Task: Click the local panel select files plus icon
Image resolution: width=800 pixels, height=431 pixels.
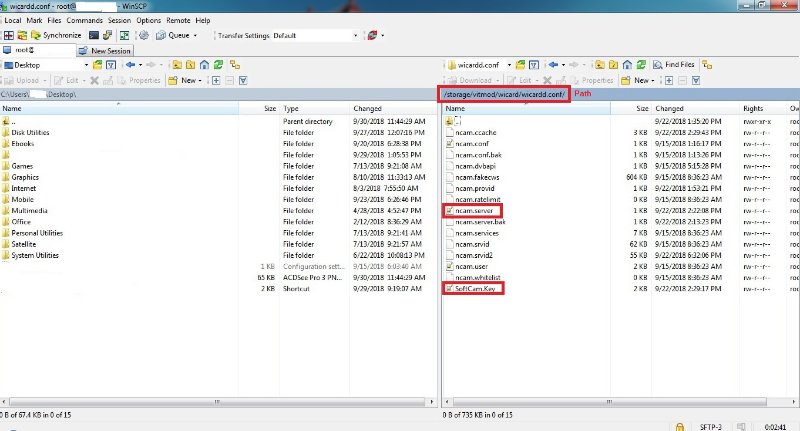Action: coord(216,80)
